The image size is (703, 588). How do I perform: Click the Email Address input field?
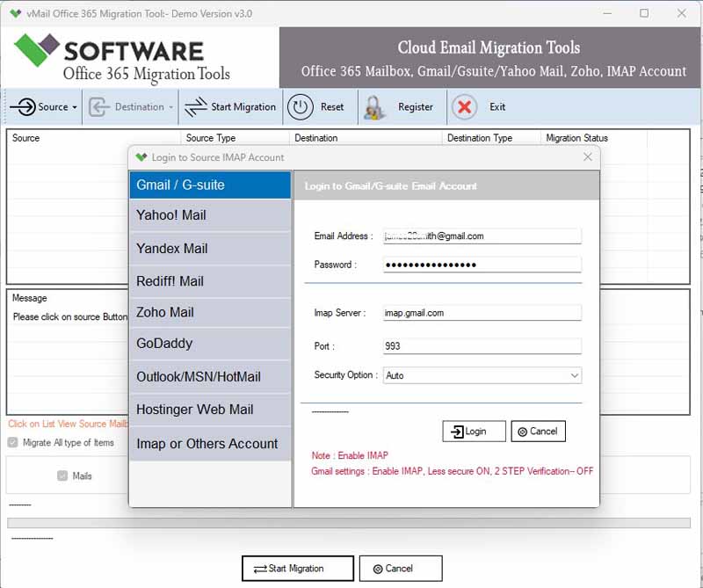[x=482, y=236]
